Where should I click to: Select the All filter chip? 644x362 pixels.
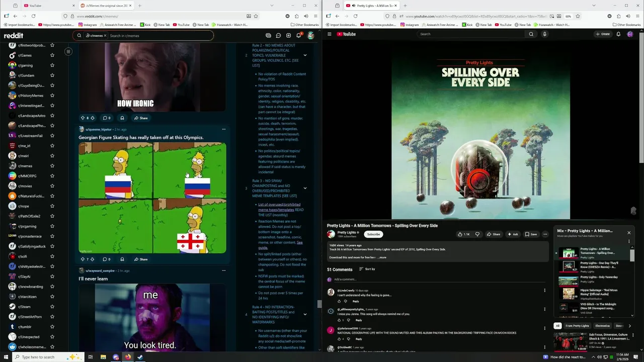click(x=557, y=326)
